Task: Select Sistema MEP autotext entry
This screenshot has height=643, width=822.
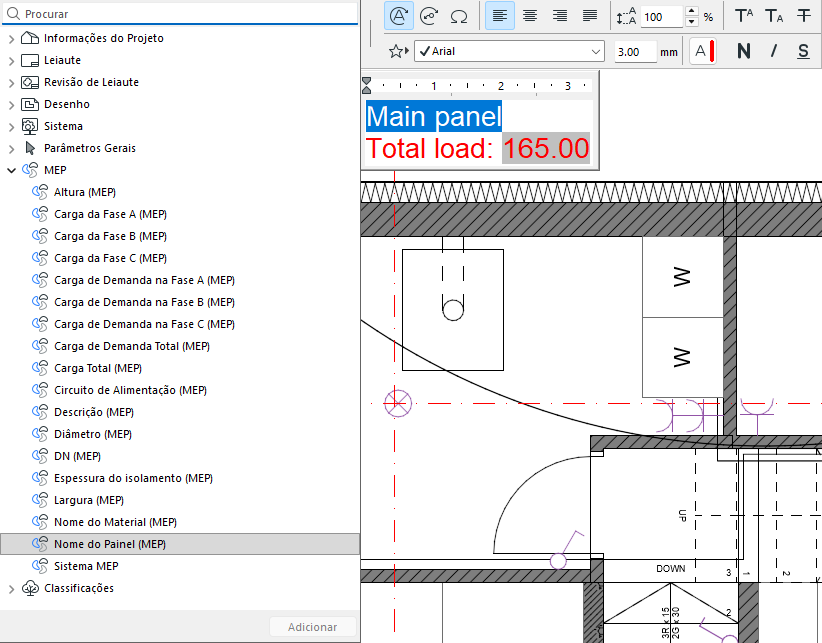Action: coord(86,566)
